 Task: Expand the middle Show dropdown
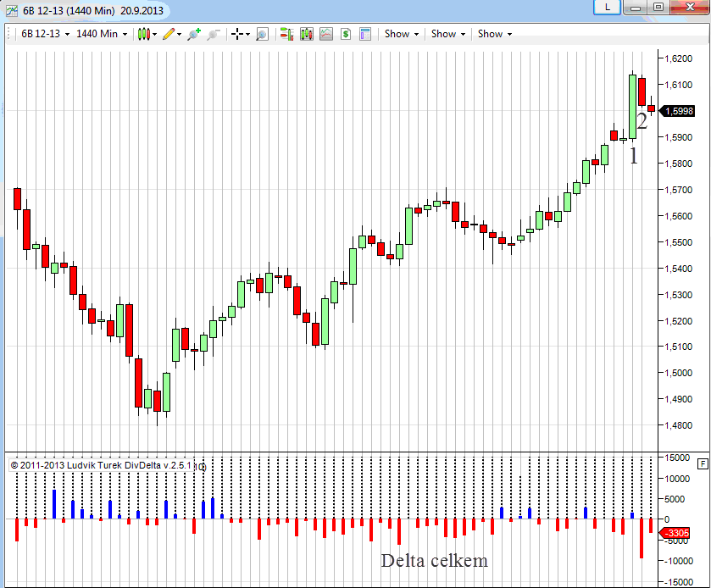(x=448, y=34)
